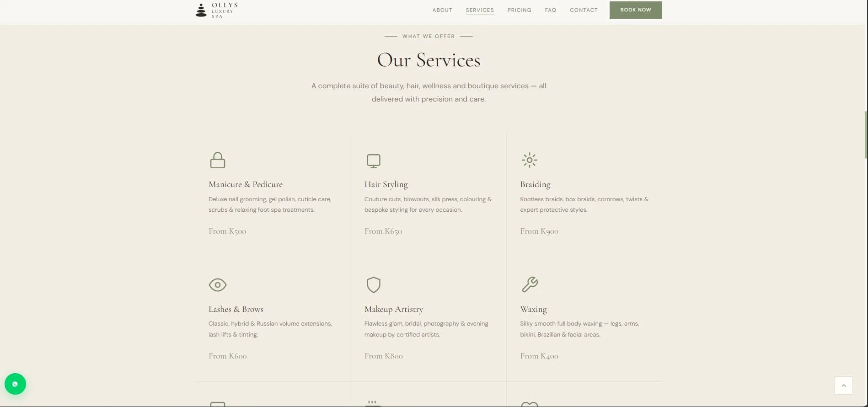This screenshot has height=407, width=868.
Task: Select Services in the navigation bar
Action: [x=480, y=10]
